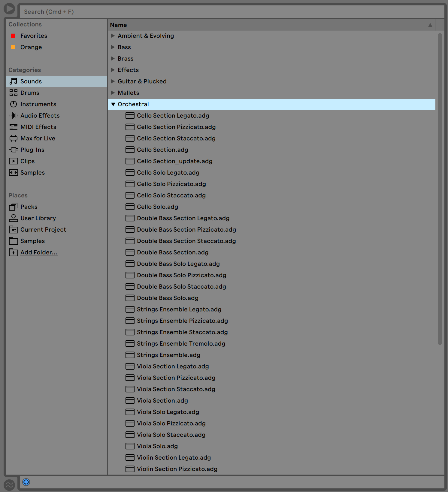This screenshot has width=448, height=492.
Task: Click the Add Folder... link
Action: pos(39,252)
